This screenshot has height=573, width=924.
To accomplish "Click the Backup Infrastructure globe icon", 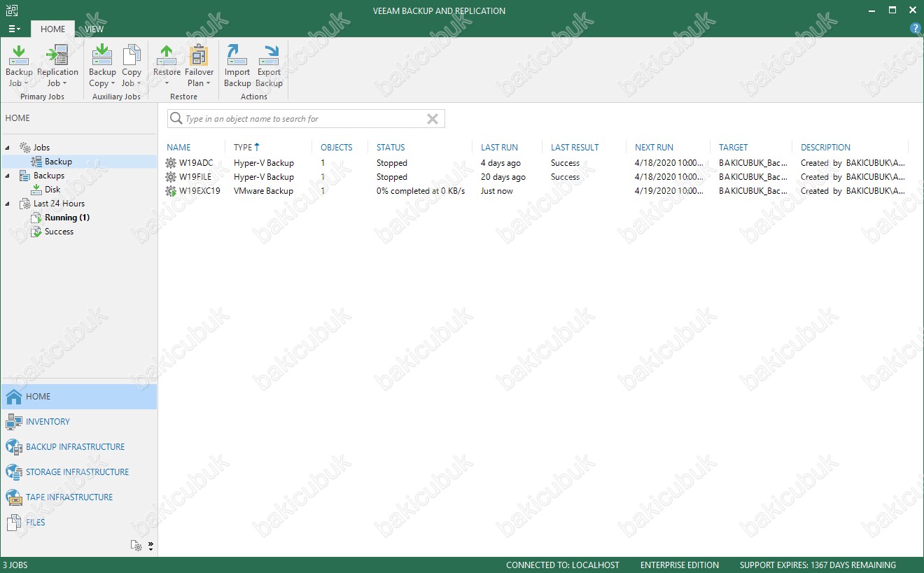I will pyautogui.click(x=14, y=446).
